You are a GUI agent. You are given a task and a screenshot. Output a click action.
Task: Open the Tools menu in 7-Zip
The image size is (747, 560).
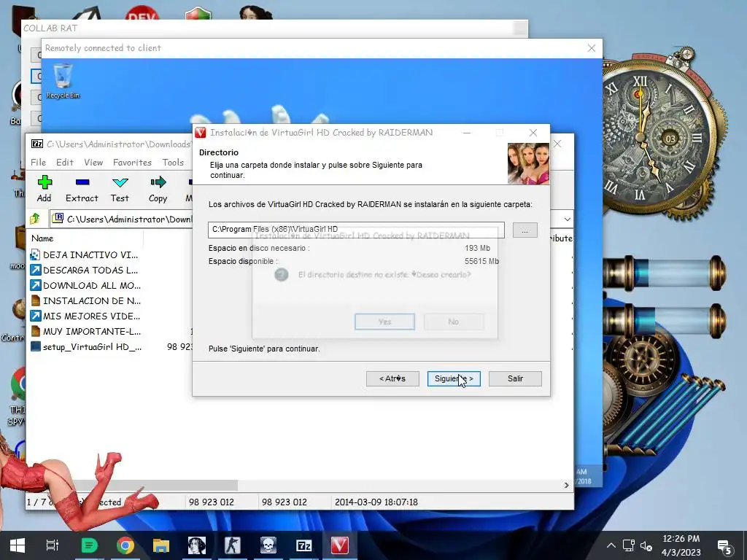point(173,163)
